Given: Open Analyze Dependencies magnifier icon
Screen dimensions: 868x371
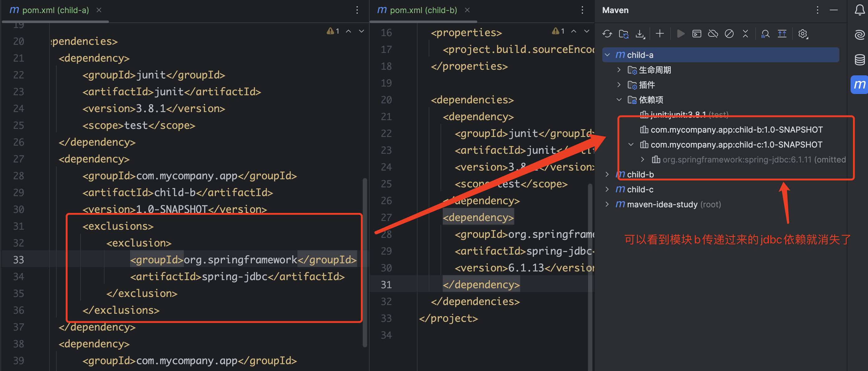Looking at the screenshot, I should pos(765,34).
